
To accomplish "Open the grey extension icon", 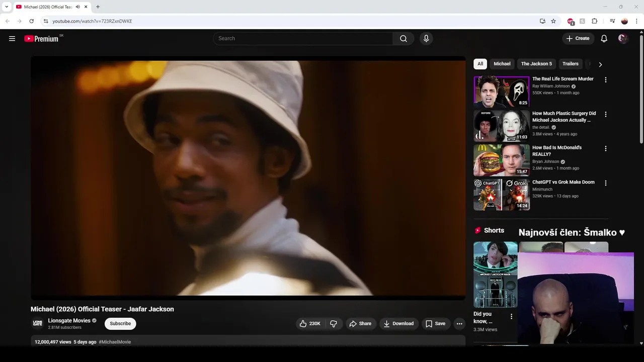I will point(582,21).
